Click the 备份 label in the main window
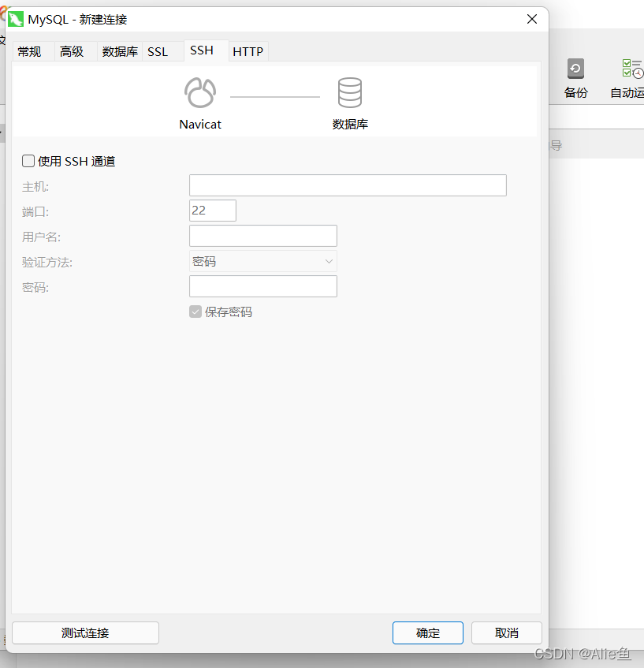Screen dimensions: 644x668 (x=576, y=92)
